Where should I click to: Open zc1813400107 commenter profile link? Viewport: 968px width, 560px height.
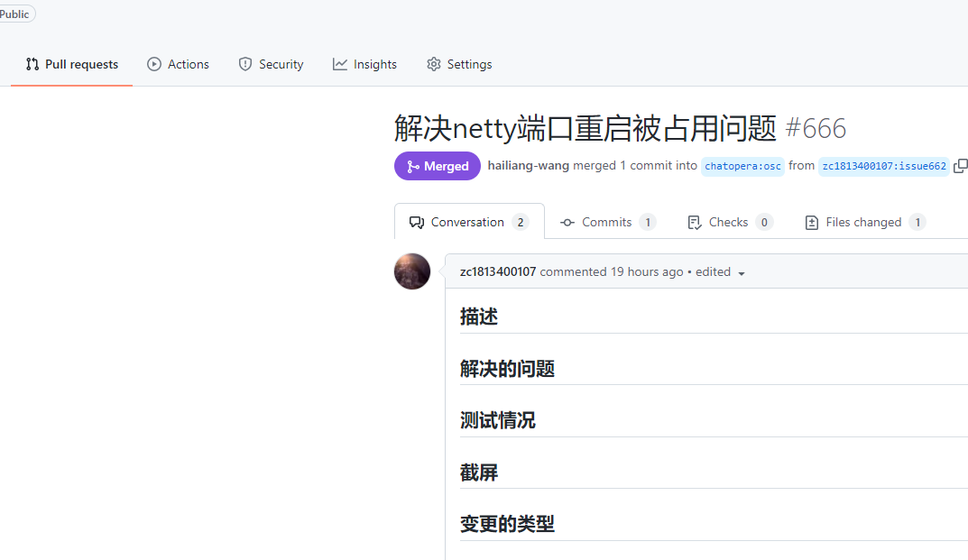pyautogui.click(x=498, y=271)
